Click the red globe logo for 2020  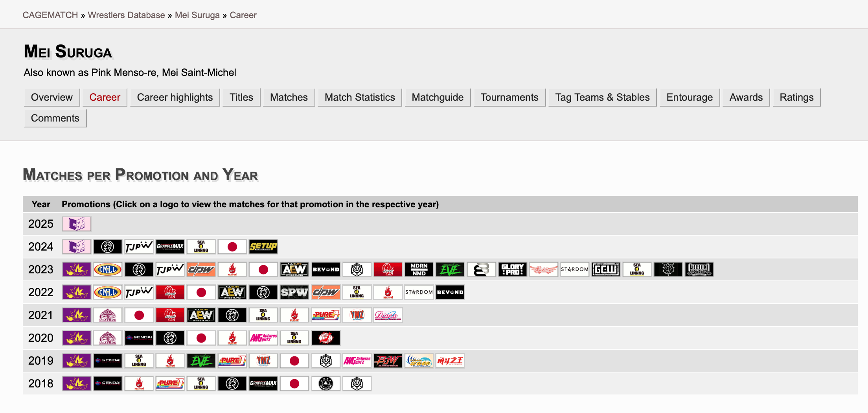pyautogui.click(x=326, y=338)
